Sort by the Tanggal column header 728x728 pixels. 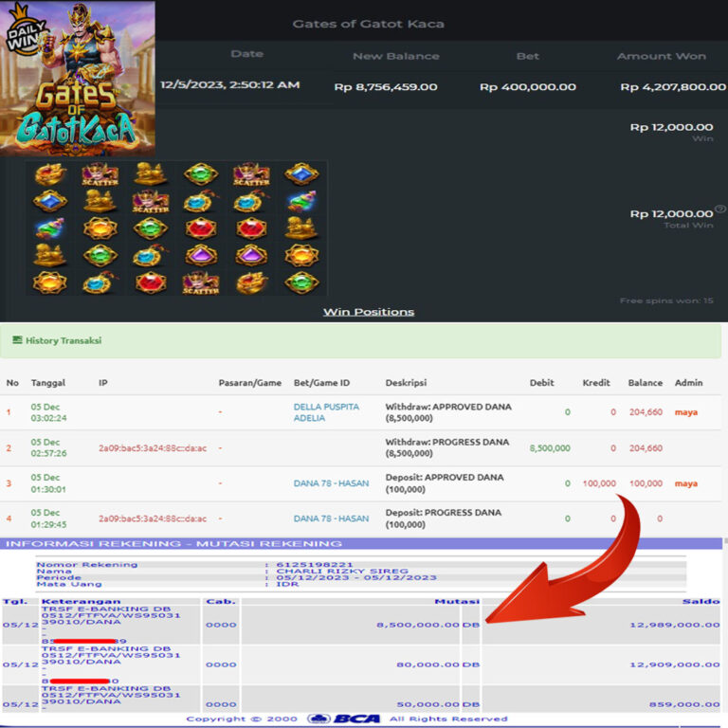tap(48, 383)
